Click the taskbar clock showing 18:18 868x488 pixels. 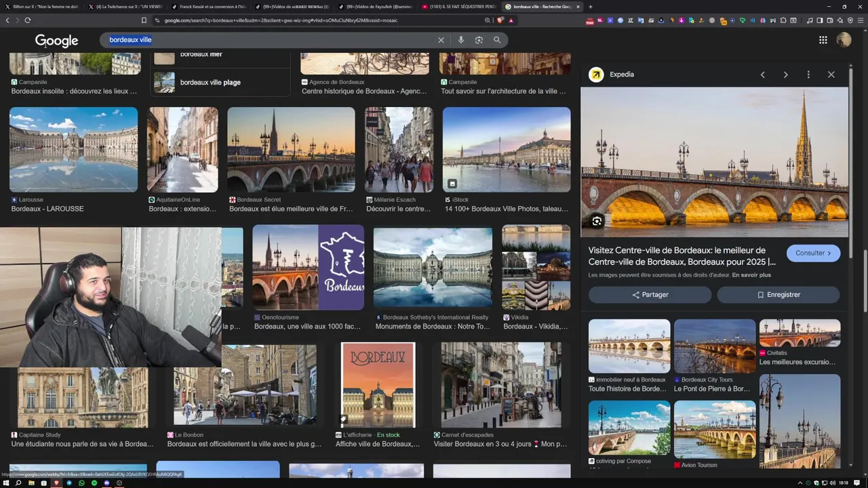[x=843, y=483]
